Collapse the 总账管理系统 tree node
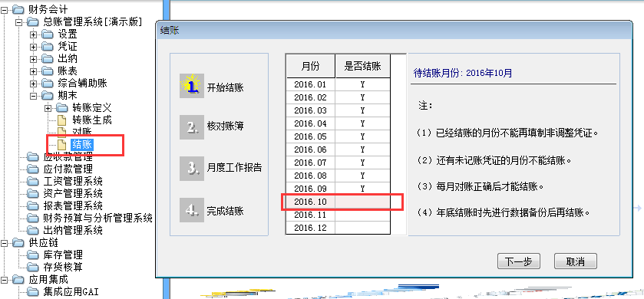This screenshot has height=299, width=644. [19, 21]
